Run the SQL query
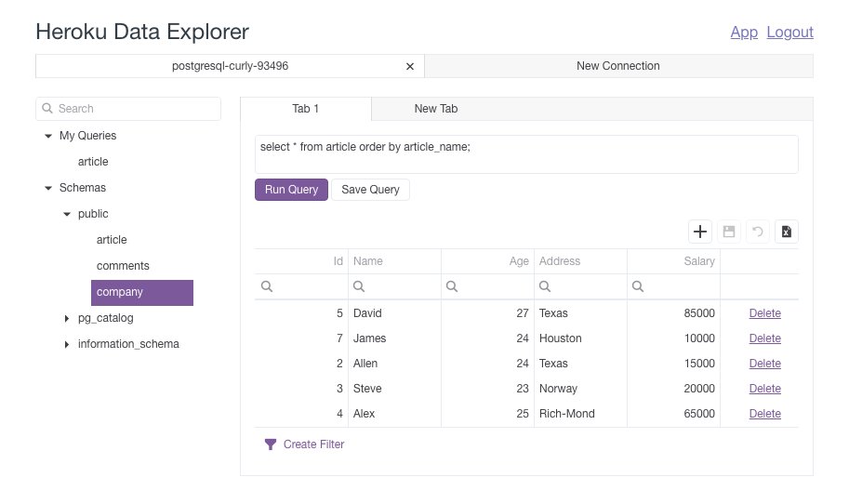Screen dimensions: 849x504 (291, 190)
